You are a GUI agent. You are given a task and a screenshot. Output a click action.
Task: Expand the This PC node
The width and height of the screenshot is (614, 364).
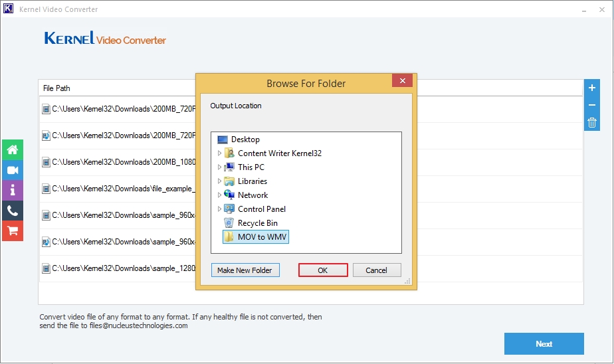coord(219,167)
